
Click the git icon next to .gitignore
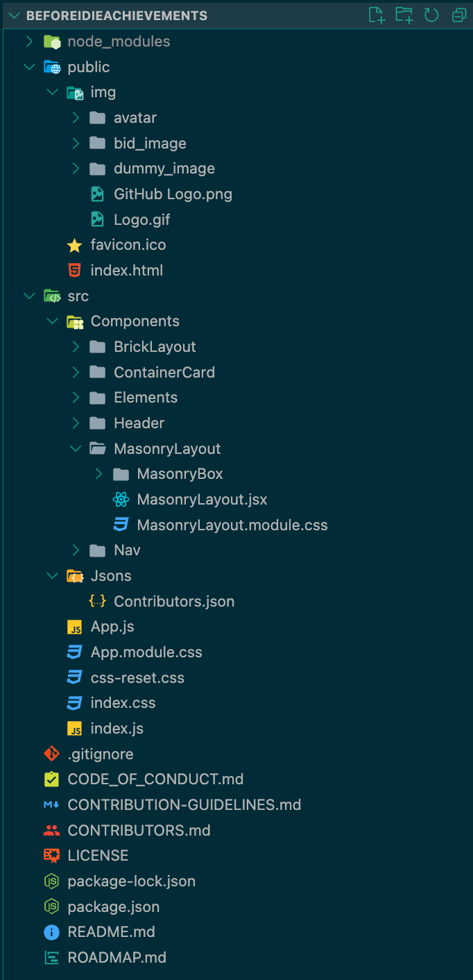(51, 754)
